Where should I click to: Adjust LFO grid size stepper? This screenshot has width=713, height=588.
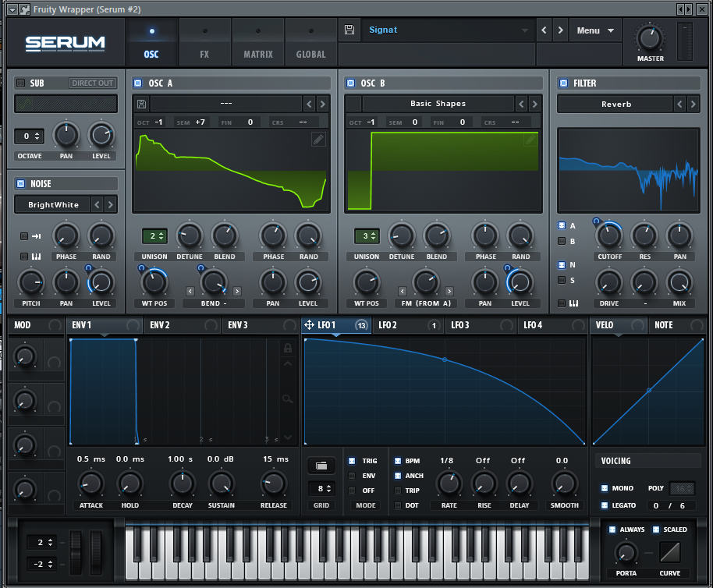[321, 488]
